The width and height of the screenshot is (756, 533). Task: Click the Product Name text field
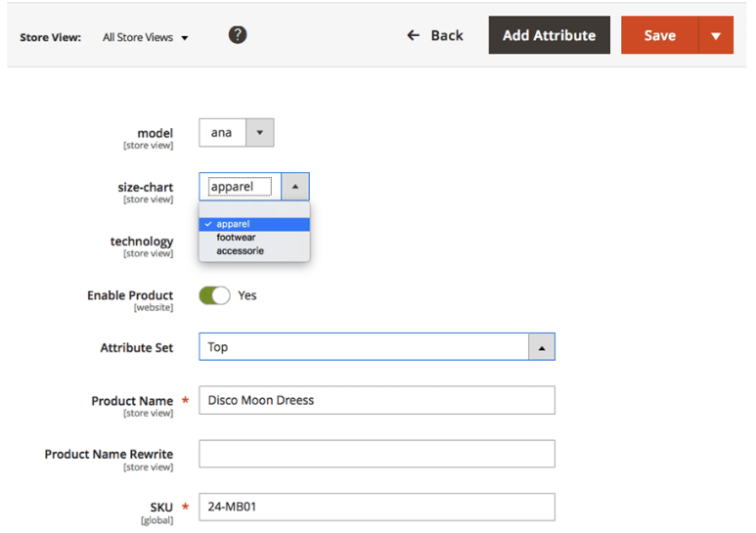[x=377, y=400]
